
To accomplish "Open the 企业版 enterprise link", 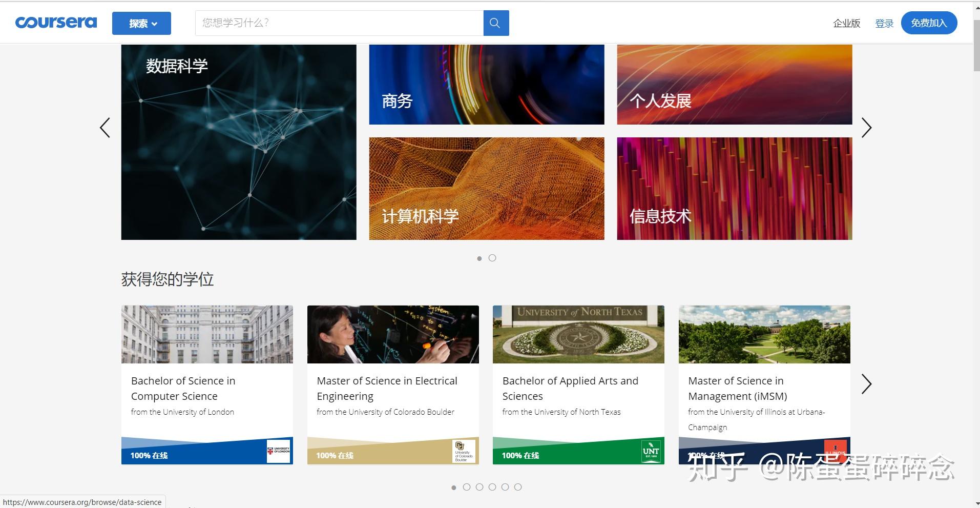I will [846, 23].
